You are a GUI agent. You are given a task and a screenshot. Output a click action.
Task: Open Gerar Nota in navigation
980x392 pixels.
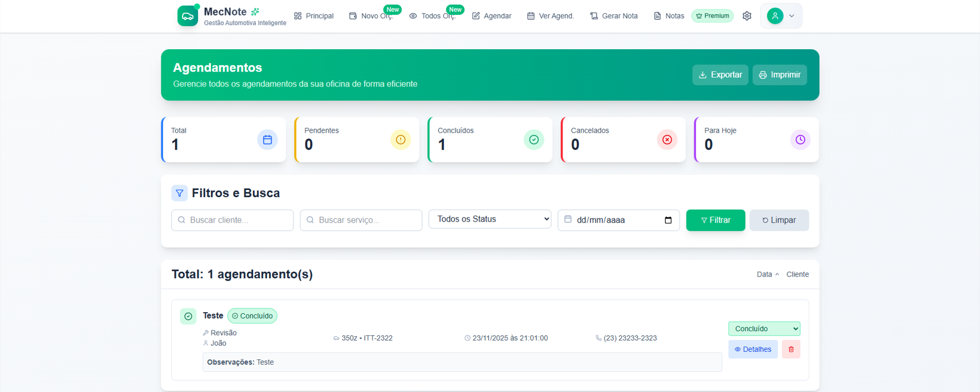614,16
